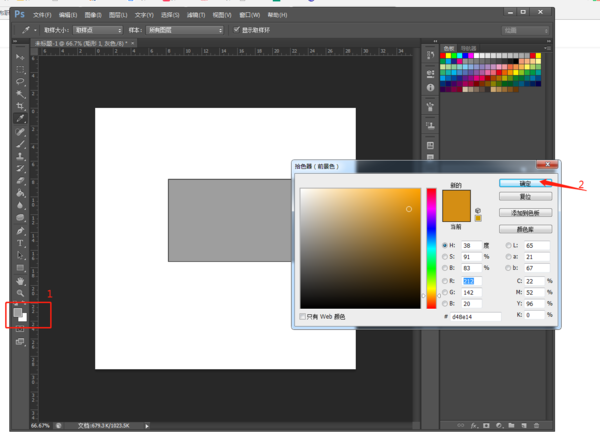Open the sample size dropdown
The image size is (600, 434).
pos(98,30)
